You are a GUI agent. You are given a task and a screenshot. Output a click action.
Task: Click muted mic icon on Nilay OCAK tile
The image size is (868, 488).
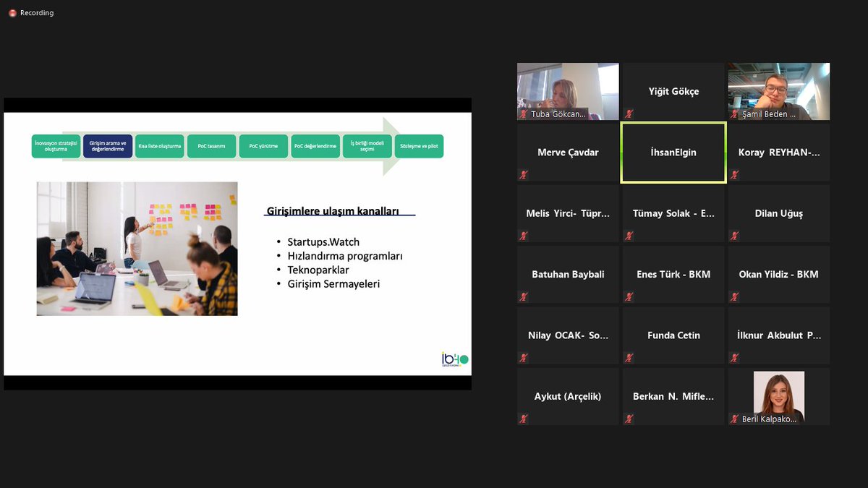coord(524,358)
